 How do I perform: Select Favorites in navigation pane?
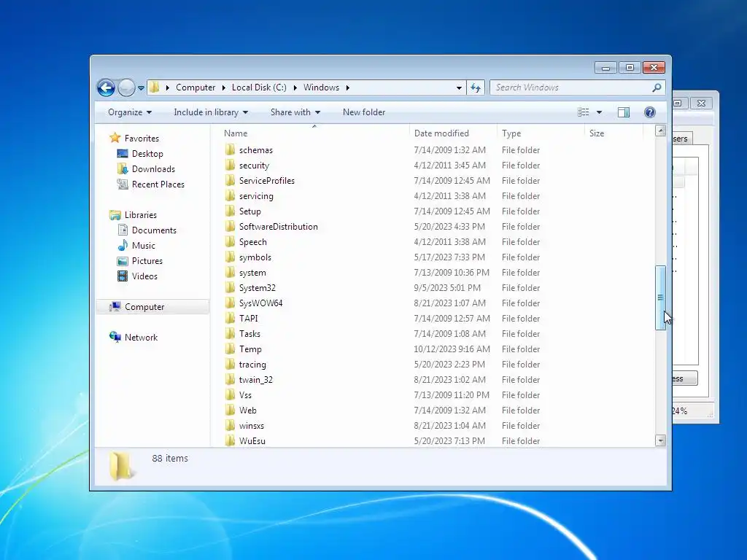pos(142,138)
